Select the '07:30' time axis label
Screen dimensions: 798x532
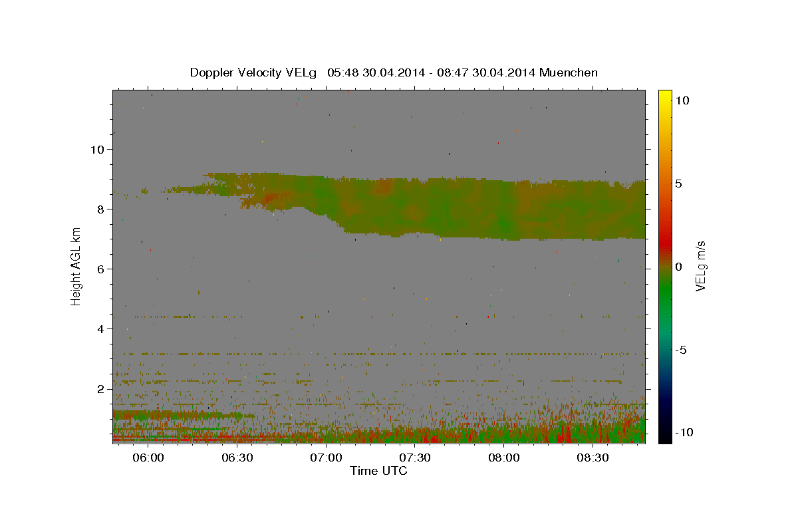(x=415, y=458)
